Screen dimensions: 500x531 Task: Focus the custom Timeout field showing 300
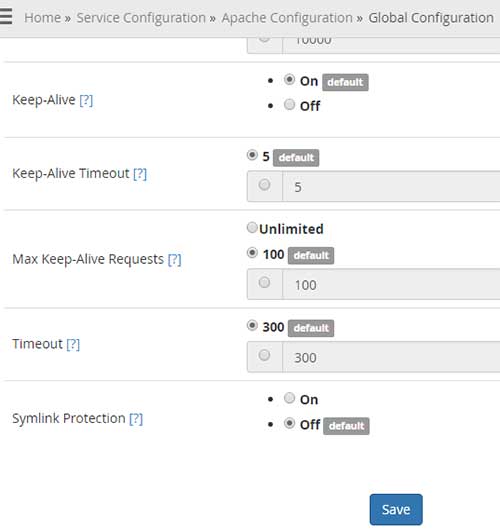391,357
